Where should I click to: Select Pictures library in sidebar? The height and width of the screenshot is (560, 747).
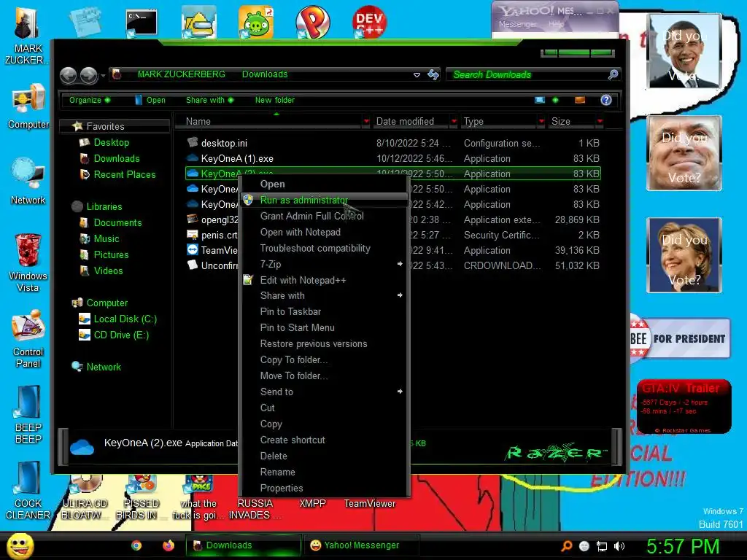104,254
